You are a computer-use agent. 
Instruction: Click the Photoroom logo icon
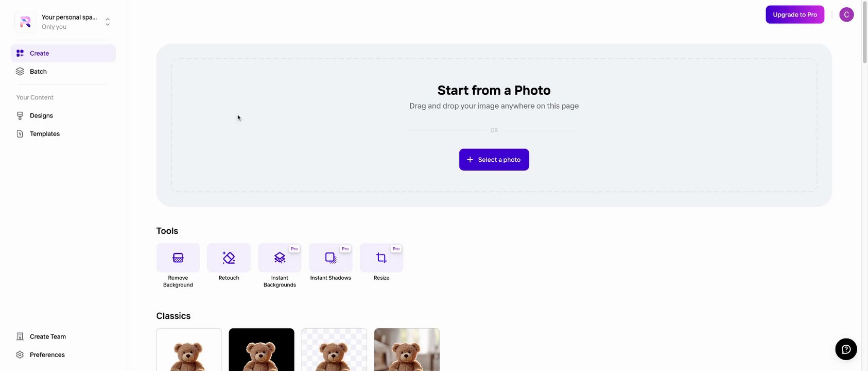click(25, 22)
